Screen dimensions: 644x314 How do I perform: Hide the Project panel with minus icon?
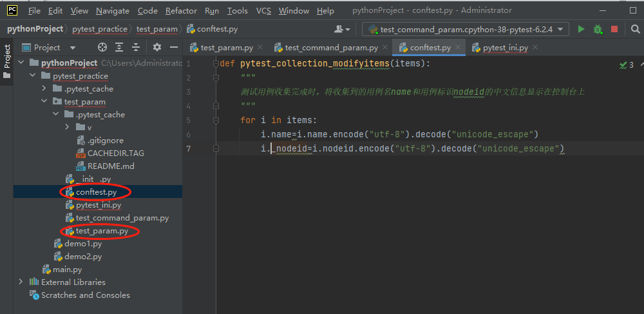pyautogui.click(x=174, y=48)
